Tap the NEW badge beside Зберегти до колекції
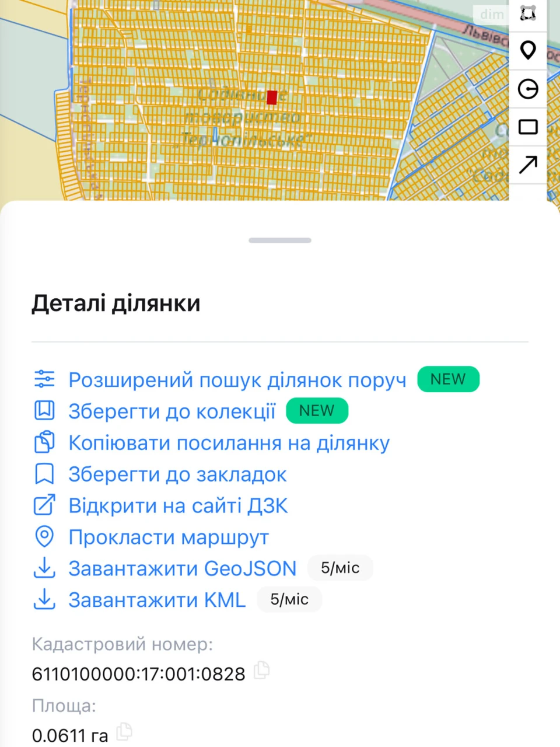This screenshot has height=747, width=560. (317, 411)
